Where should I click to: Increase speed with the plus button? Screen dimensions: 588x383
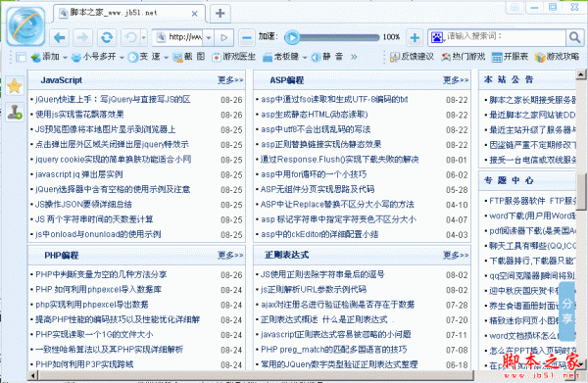click(415, 37)
